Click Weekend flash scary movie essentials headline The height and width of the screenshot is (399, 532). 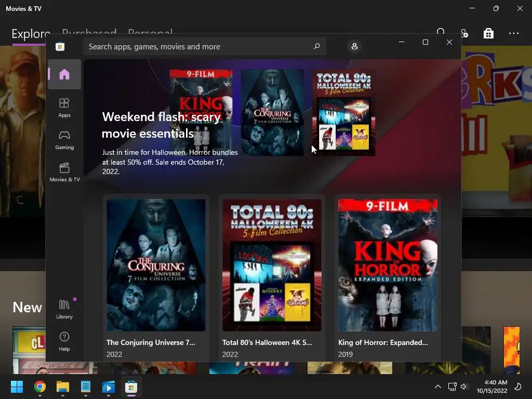coord(162,125)
